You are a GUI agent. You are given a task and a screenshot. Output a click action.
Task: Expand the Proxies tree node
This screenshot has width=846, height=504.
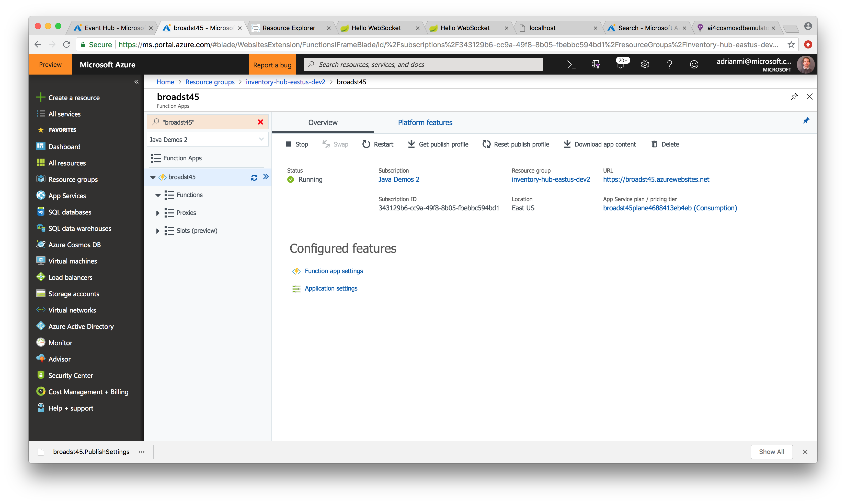[x=158, y=213]
